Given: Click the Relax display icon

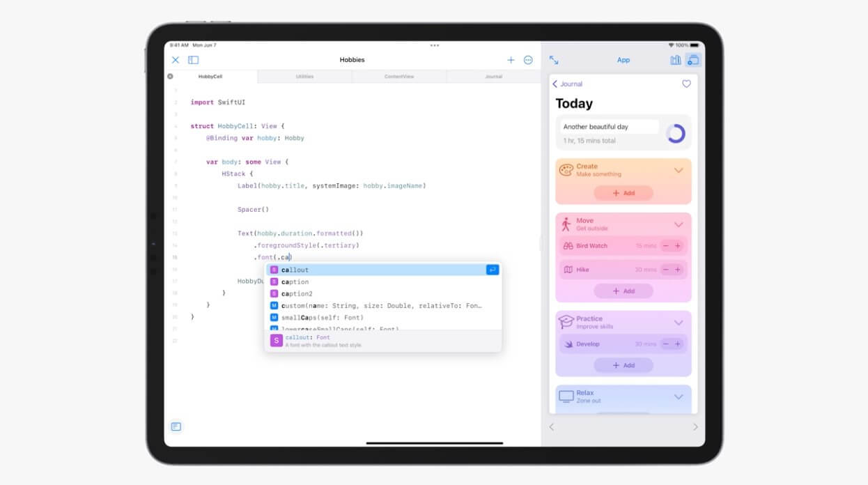Looking at the screenshot, I should pyautogui.click(x=566, y=397).
